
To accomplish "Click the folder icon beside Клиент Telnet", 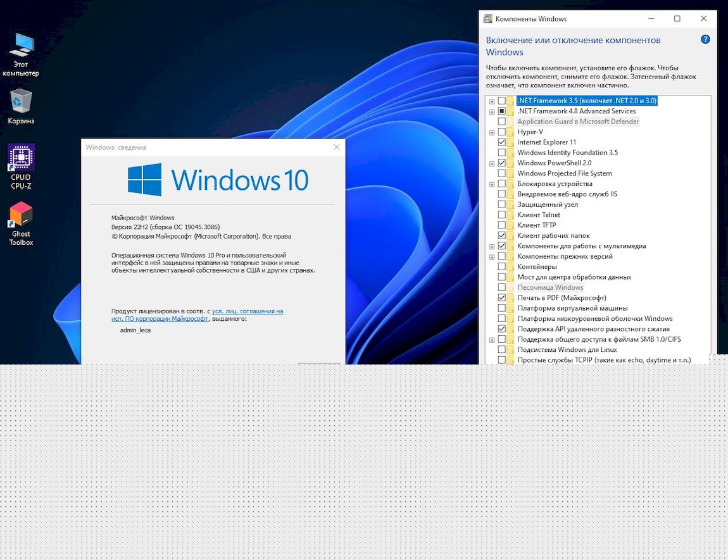I will pyautogui.click(x=511, y=215).
